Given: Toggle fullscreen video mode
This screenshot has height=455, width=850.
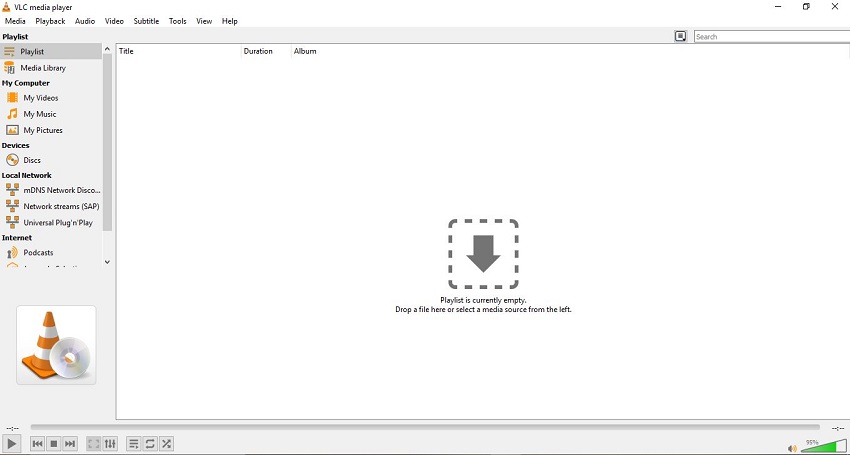Looking at the screenshot, I should pos(94,444).
